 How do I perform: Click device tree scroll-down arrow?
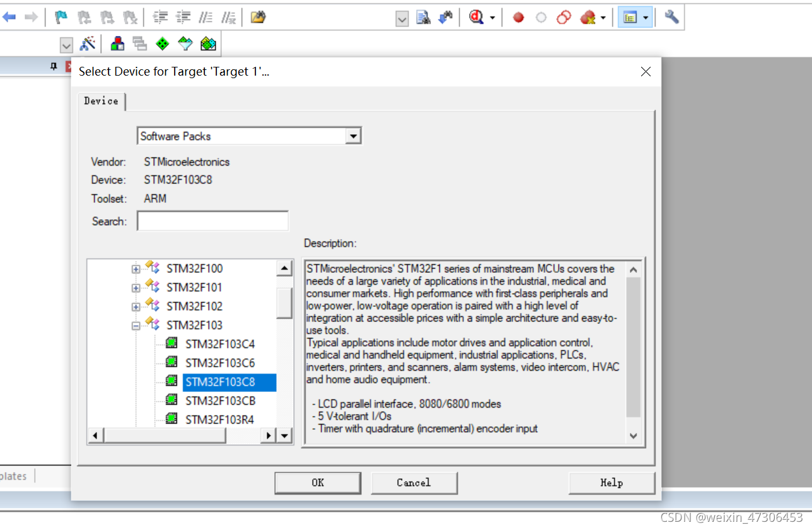[x=284, y=435]
